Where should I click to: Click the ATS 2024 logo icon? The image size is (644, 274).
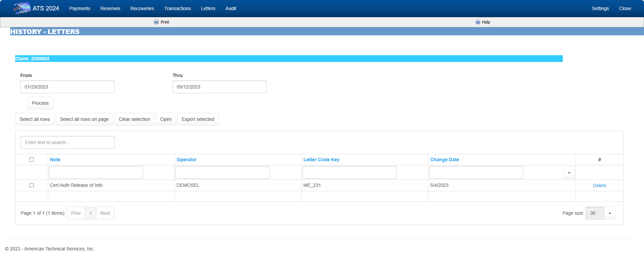[x=22, y=8]
